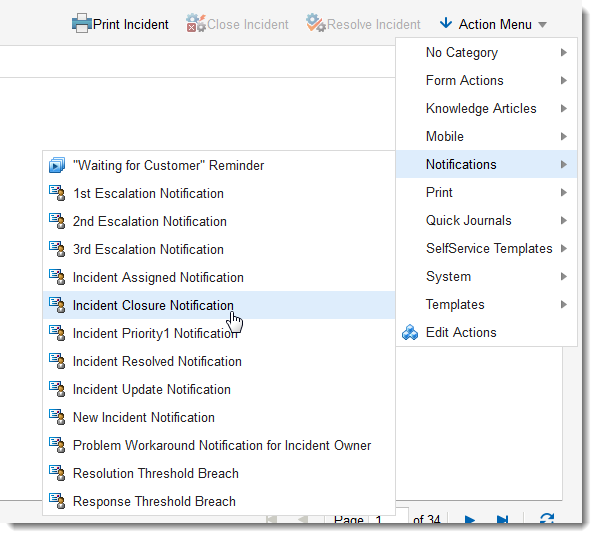Click the Close Incident gear icon
The width and height of the screenshot is (597, 538).
click(196, 24)
